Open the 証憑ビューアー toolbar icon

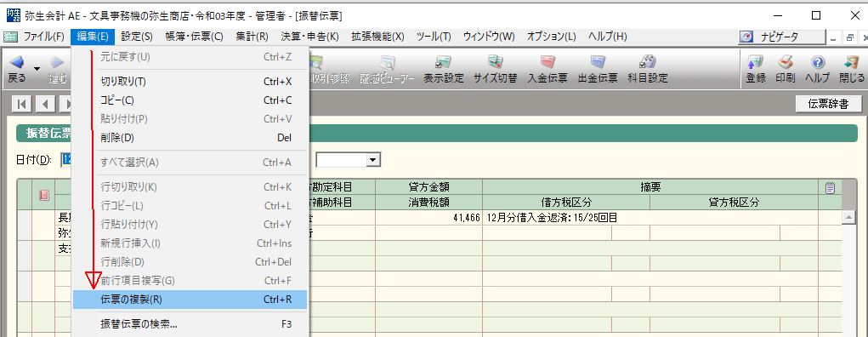387,68
